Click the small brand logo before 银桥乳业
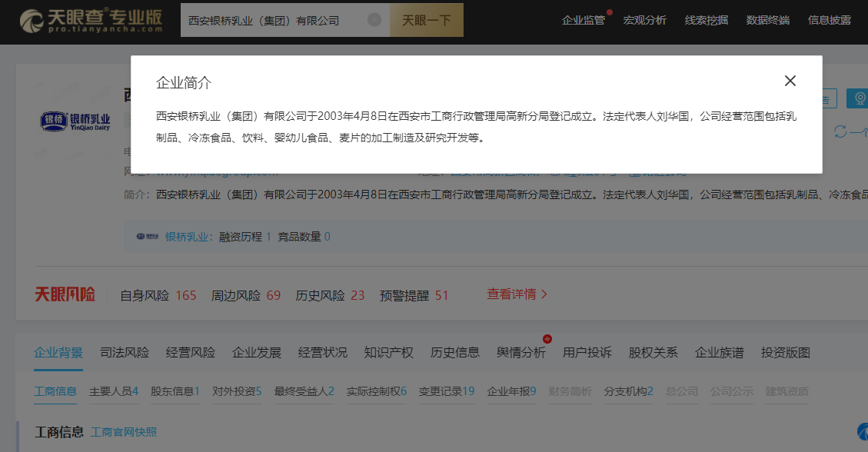 (148, 237)
